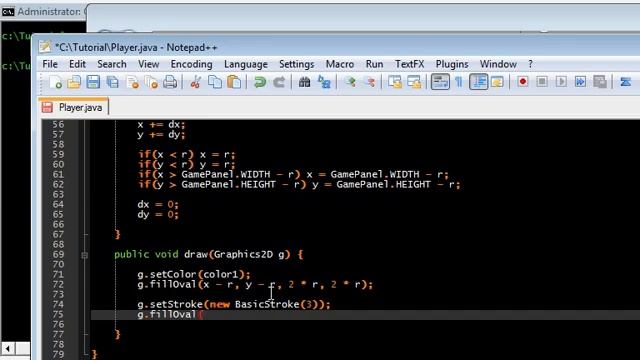Open the Run menu
The height and width of the screenshot is (360, 640).
(x=374, y=64)
